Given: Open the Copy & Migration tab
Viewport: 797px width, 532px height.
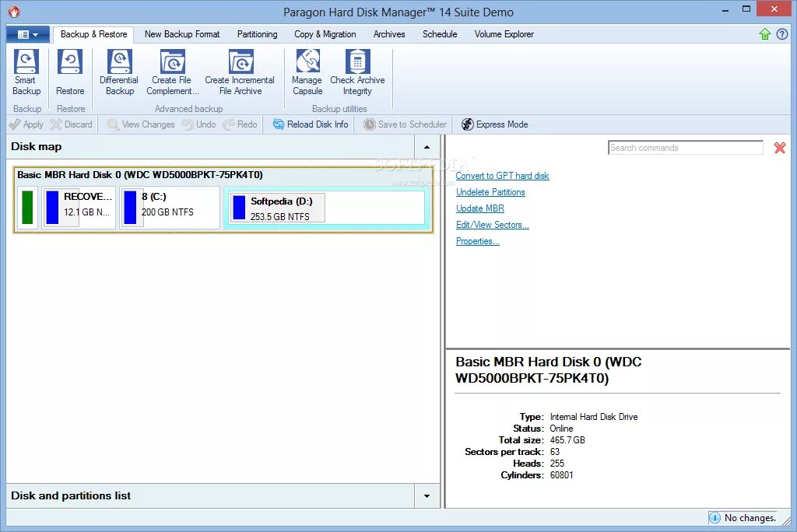Looking at the screenshot, I should click(x=325, y=34).
